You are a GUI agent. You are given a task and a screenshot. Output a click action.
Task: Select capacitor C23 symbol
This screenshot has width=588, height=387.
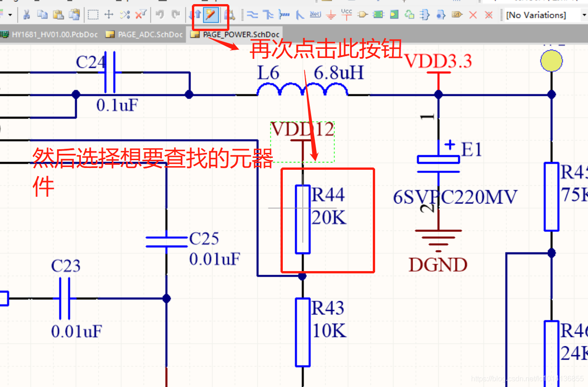pos(64,298)
